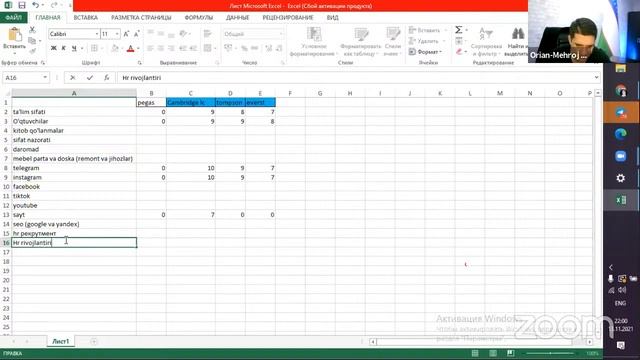Open the Format (Формат) cells dropdown

(x=426, y=52)
